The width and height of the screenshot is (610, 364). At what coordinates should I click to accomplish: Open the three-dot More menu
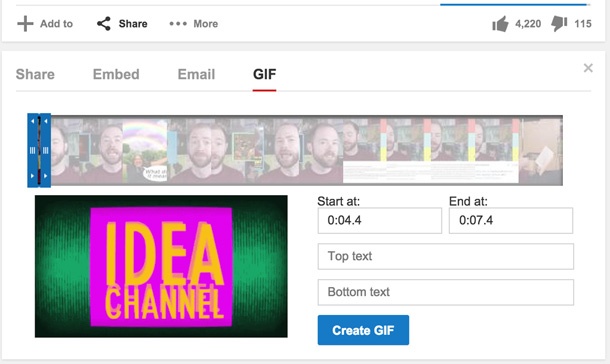pyautogui.click(x=178, y=24)
